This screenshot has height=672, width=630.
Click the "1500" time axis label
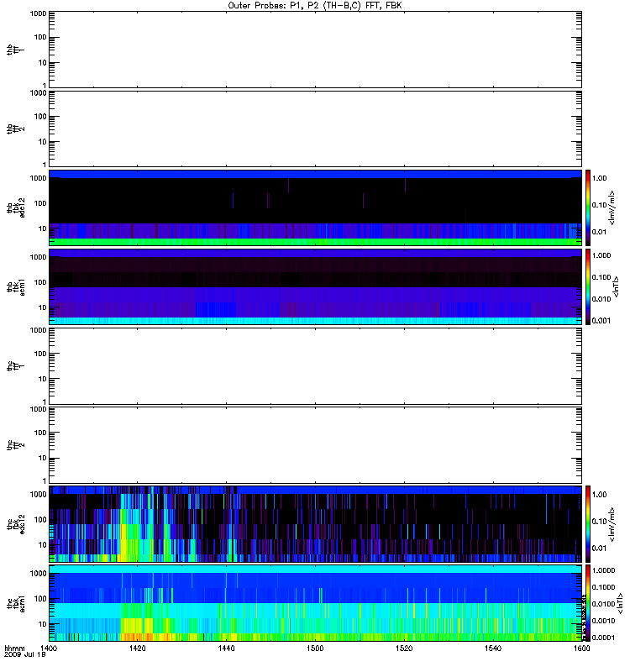[x=315, y=648]
